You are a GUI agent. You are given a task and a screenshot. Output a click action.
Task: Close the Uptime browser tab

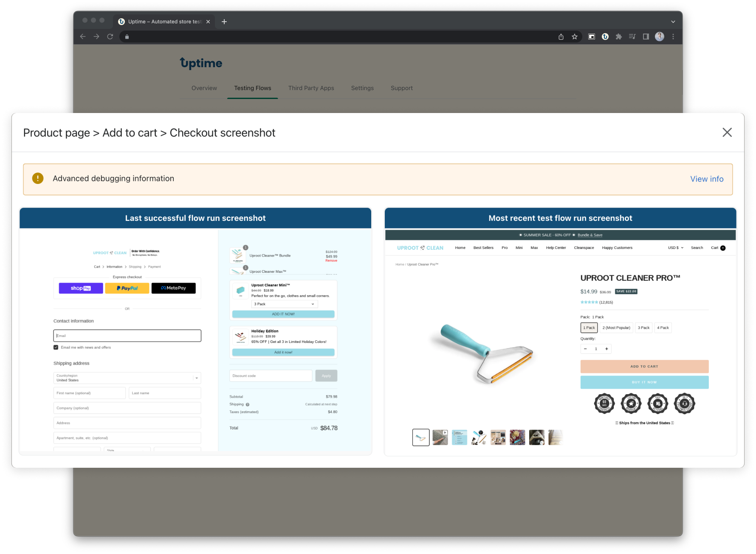(208, 22)
